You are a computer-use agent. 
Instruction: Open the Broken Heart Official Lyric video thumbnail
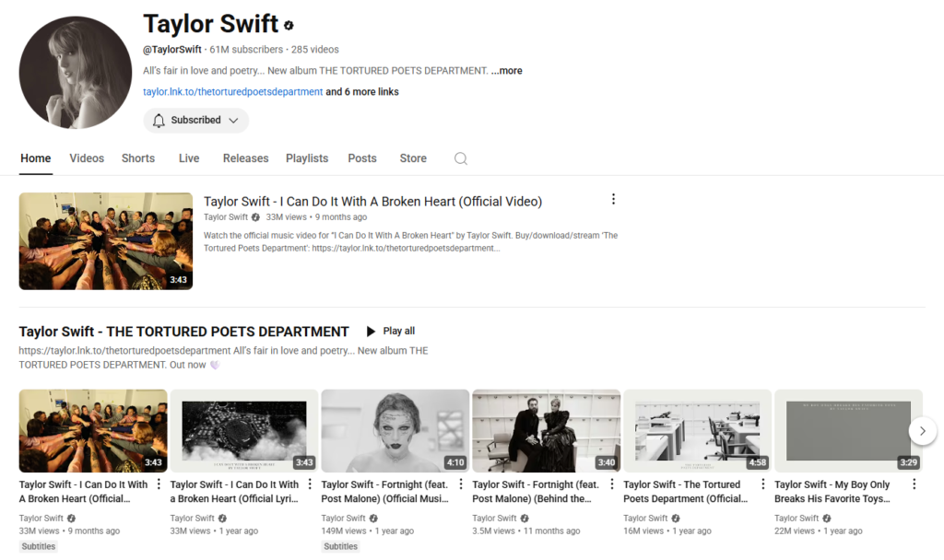[x=244, y=431]
